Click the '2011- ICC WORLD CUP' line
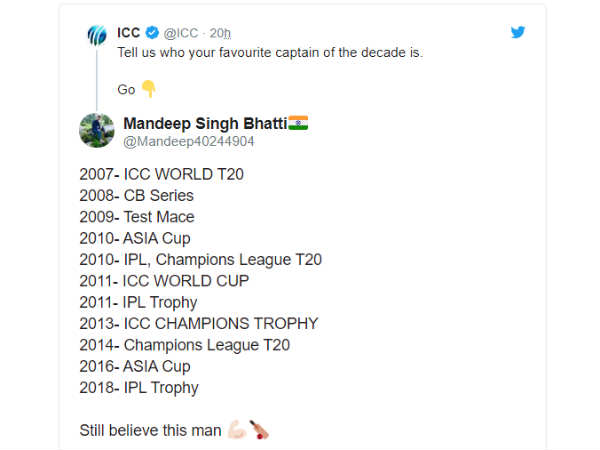 tap(165, 281)
